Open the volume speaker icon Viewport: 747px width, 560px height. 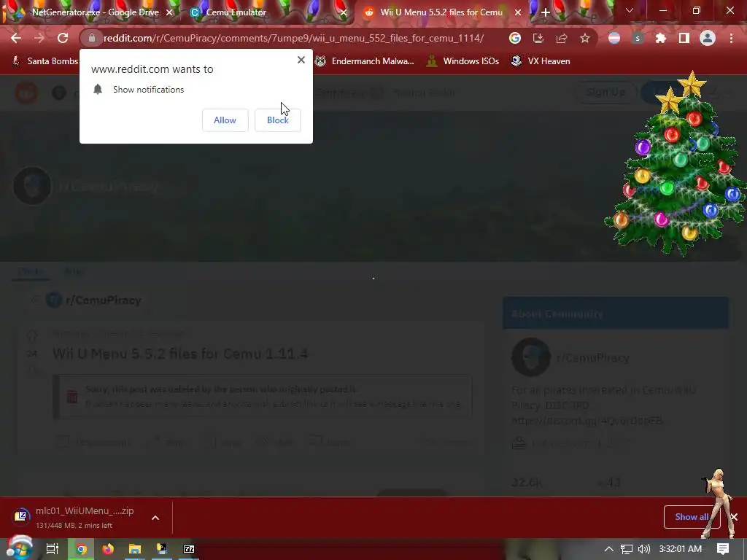tap(643, 549)
